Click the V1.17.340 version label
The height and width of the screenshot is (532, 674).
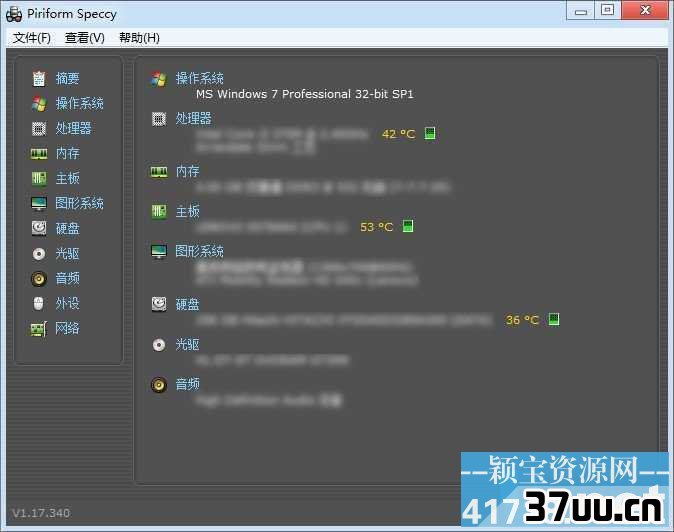tap(41, 513)
